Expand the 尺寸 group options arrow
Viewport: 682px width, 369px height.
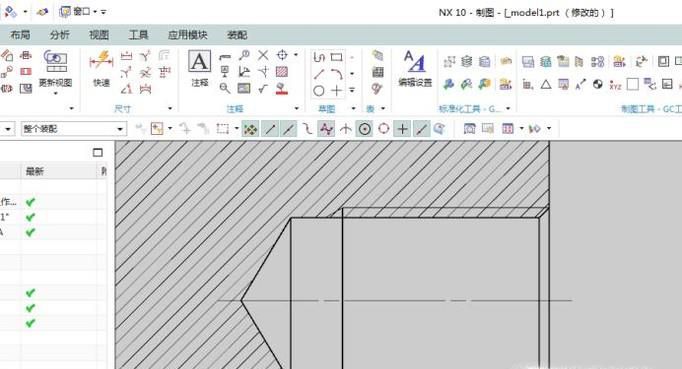tap(170, 108)
